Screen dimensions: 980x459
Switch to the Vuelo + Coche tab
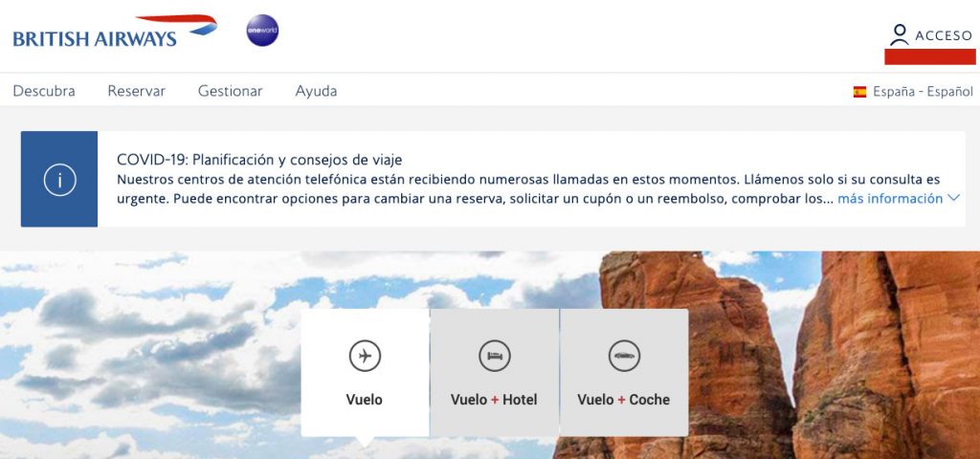click(624, 373)
